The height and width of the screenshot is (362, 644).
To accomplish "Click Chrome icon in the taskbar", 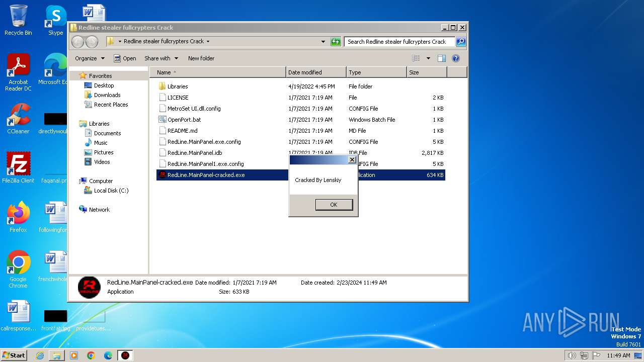I will (x=91, y=355).
